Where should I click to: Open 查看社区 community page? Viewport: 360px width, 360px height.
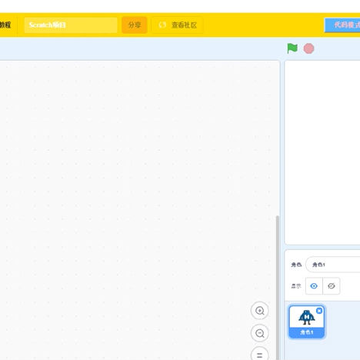tap(177, 25)
